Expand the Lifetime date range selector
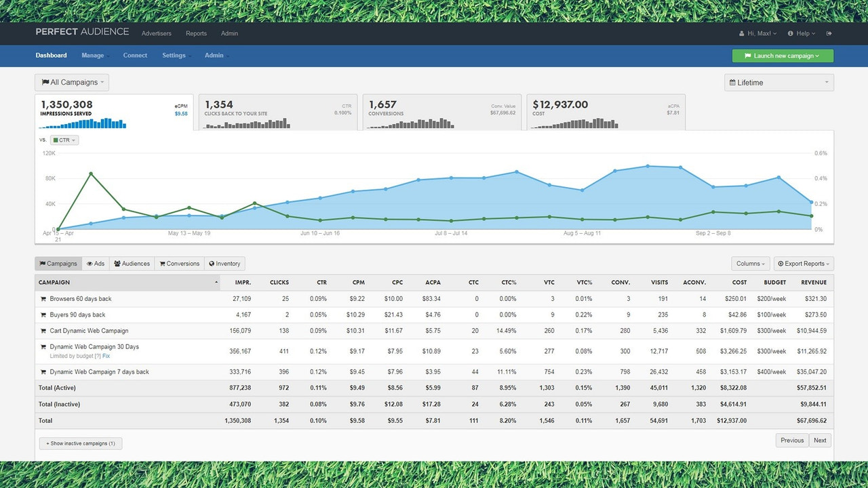This screenshot has width=868, height=488. [778, 82]
